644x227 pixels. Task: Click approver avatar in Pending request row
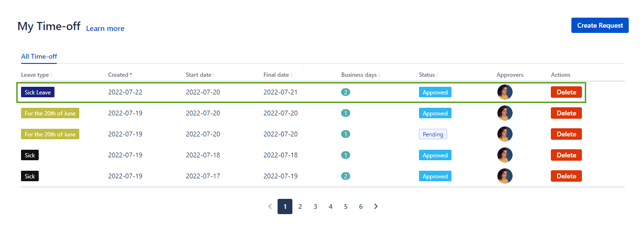504,134
